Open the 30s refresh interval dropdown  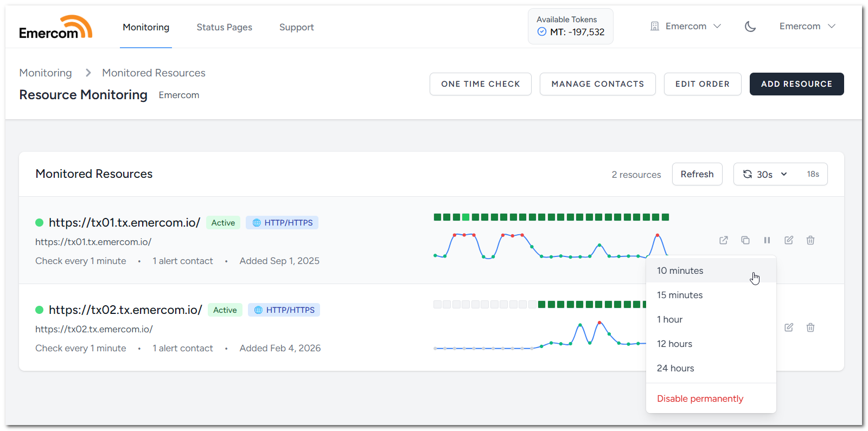766,174
